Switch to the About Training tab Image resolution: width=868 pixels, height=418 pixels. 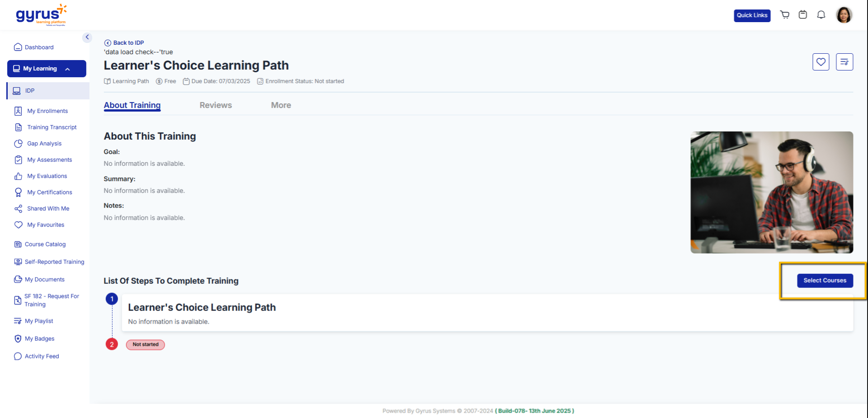tap(132, 105)
